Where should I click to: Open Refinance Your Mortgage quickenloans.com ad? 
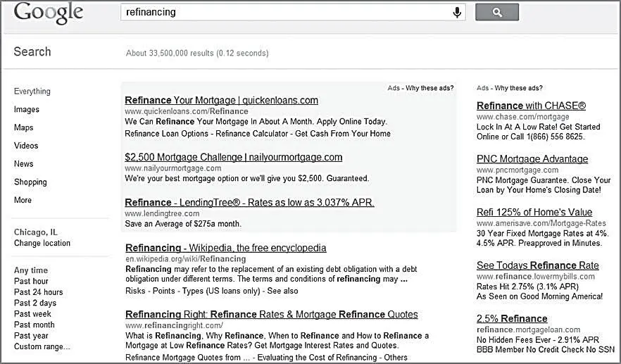click(221, 100)
